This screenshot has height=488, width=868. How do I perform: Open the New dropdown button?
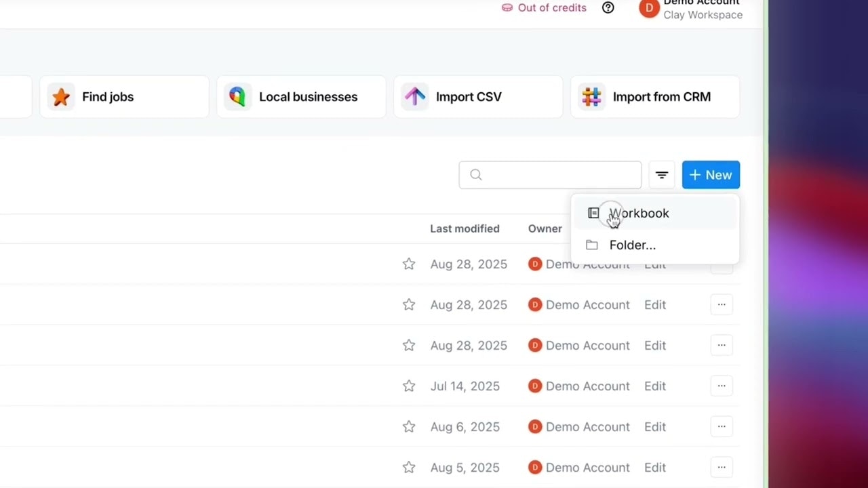point(711,175)
